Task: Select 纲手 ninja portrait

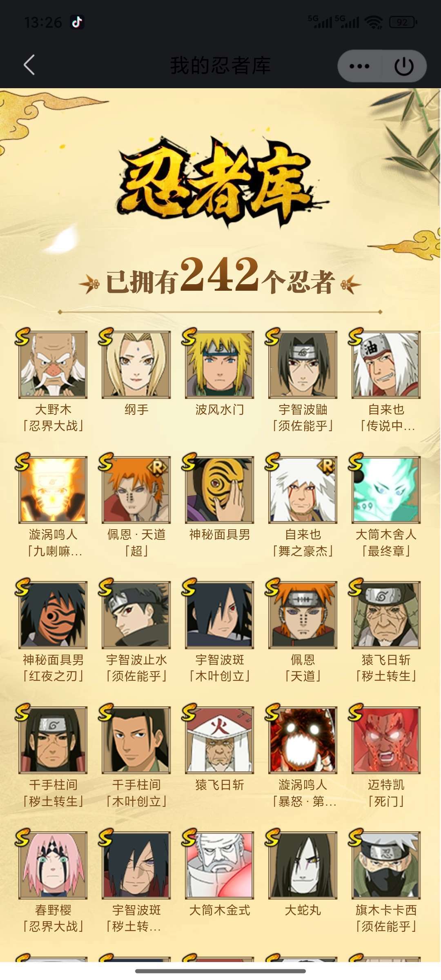Action: 136,365
